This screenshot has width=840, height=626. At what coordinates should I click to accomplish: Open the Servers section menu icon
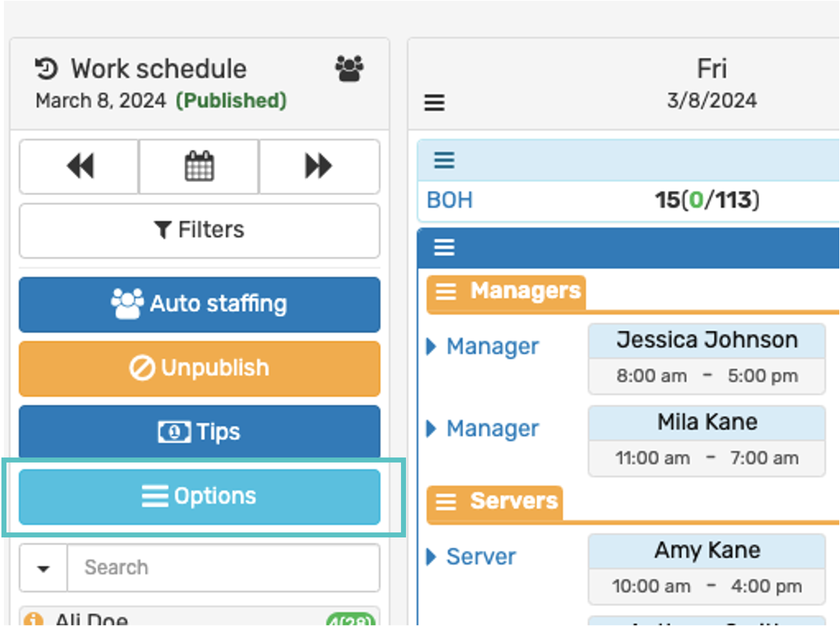coord(446,502)
